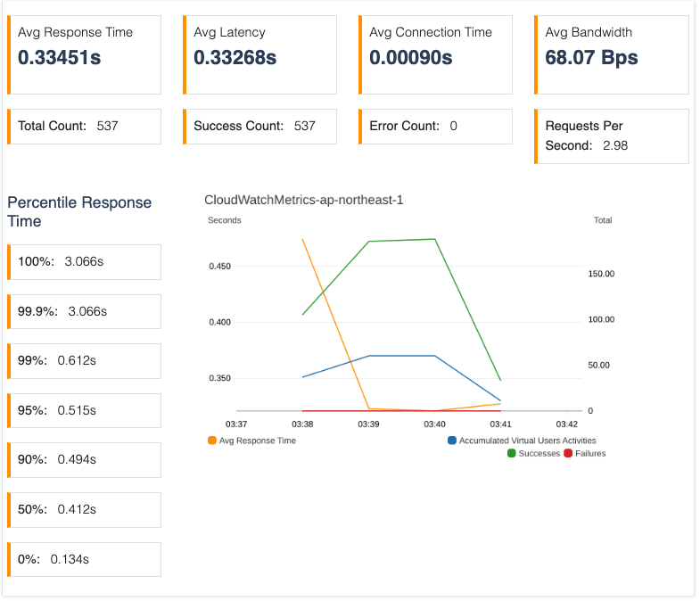Click the 03:37 time axis tick

[236, 424]
